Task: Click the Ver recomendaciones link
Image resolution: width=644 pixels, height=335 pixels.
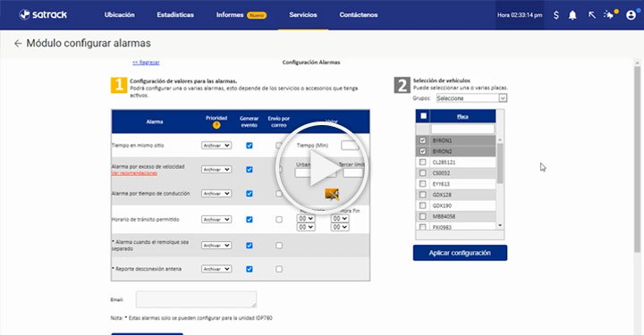Action: coord(134,173)
